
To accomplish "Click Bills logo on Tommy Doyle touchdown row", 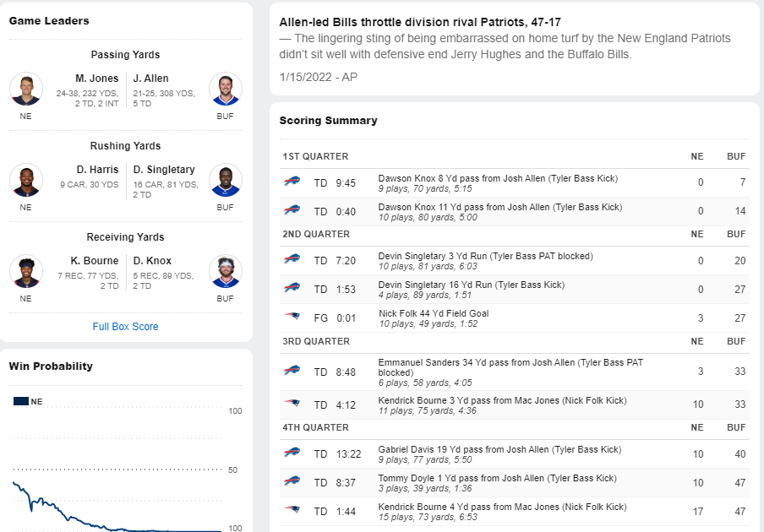I will pyautogui.click(x=292, y=480).
